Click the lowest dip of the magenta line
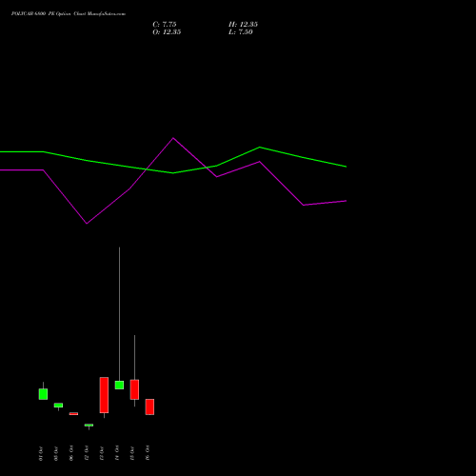Image resolution: width=476 pixels, height=476 pixels. click(x=87, y=224)
